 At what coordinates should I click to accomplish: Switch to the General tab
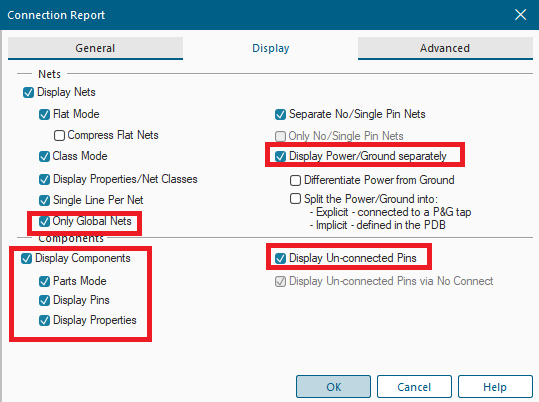(95, 48)
